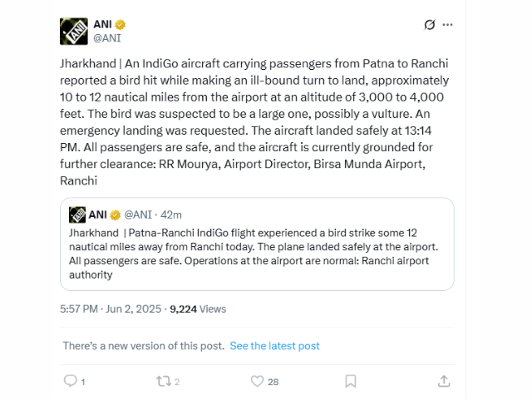Bookmark this IndiGo bird hit post
The width and height of the screenshot is (532, 399).
tap(351, 381)
